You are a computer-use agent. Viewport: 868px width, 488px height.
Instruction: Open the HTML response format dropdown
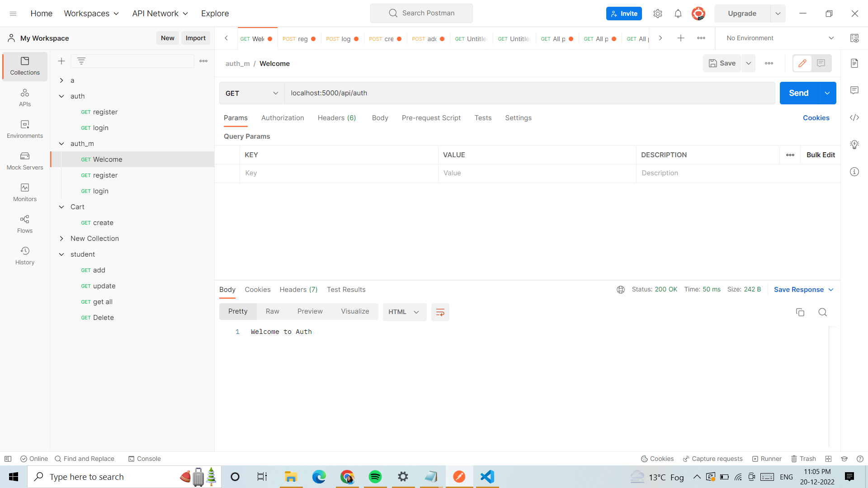[404, 312]
